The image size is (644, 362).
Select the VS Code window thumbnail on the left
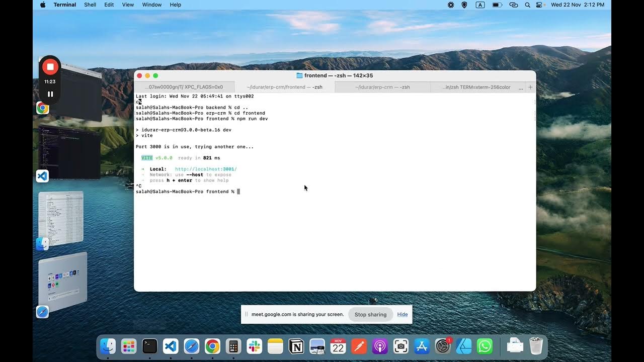tap(70, 152)
